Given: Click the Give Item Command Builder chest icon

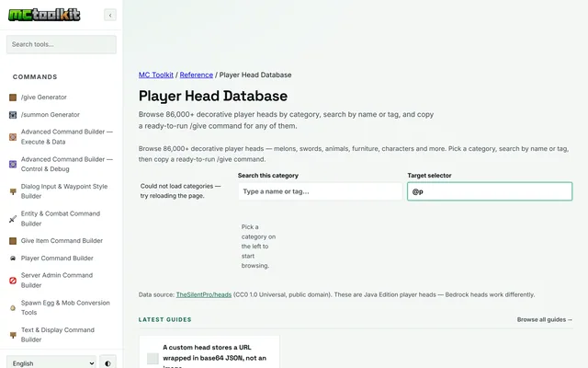Looking at the screenshot, I should (13, 241).
